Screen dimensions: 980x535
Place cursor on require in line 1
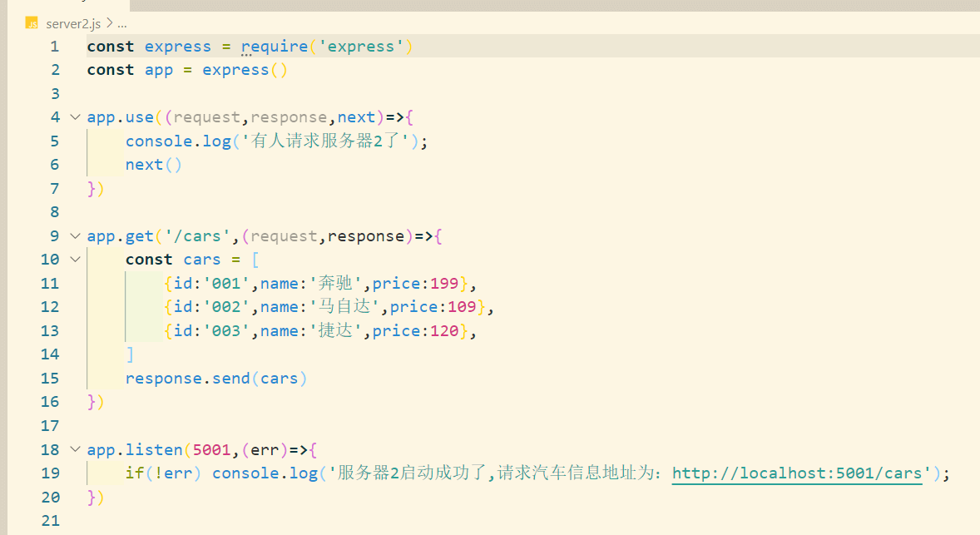(x=275, y=47)
